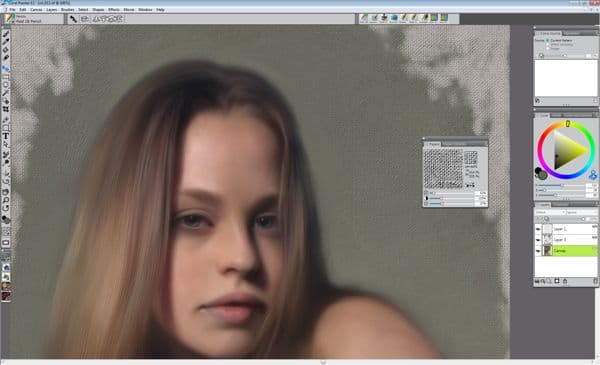Toggle visibility of the Canvas layer
Image resolution: width=600 pixels, height=365 pixels.
[x=538, y=251]
